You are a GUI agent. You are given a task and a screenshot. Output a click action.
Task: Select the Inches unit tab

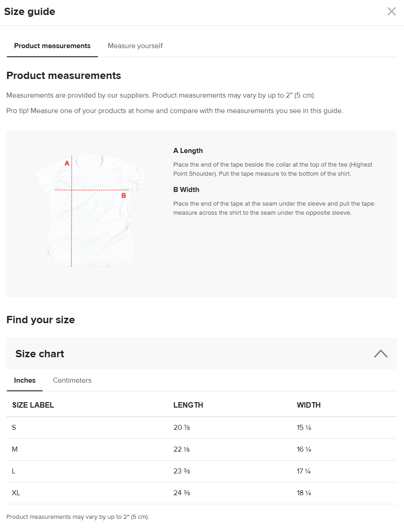pos(25,380)
